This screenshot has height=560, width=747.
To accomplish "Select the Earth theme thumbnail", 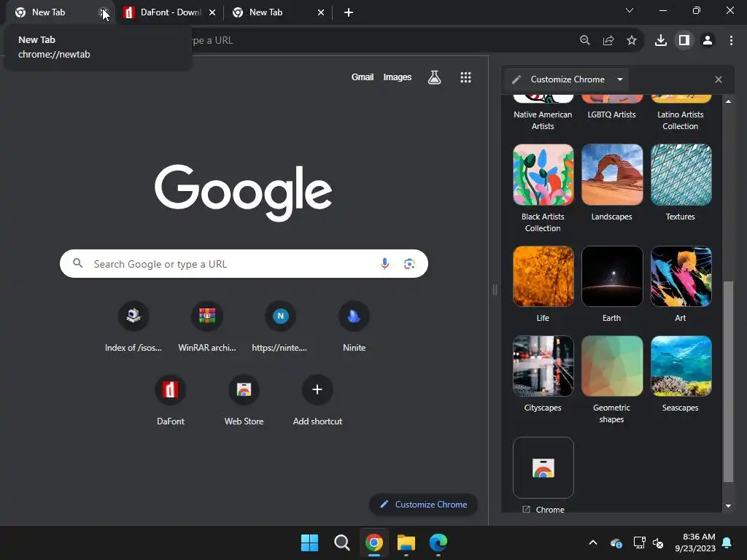I will pos(612,276).
